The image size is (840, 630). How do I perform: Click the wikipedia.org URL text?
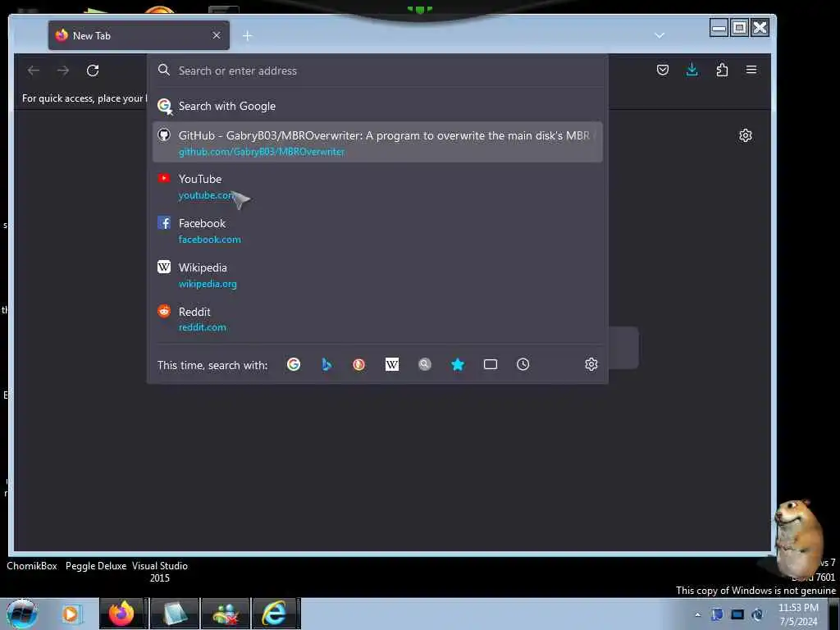[x=208, y=284]
